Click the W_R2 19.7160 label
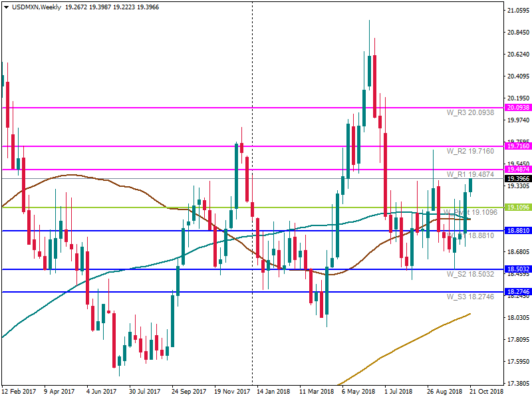532x399 pixels. click(469, 151)
